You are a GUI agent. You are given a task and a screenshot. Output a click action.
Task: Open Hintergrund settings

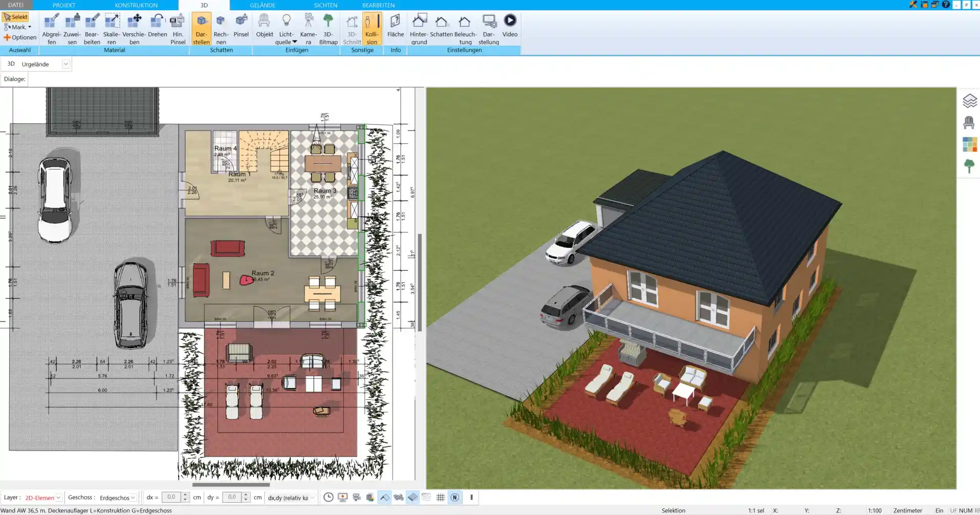[419, 29]
